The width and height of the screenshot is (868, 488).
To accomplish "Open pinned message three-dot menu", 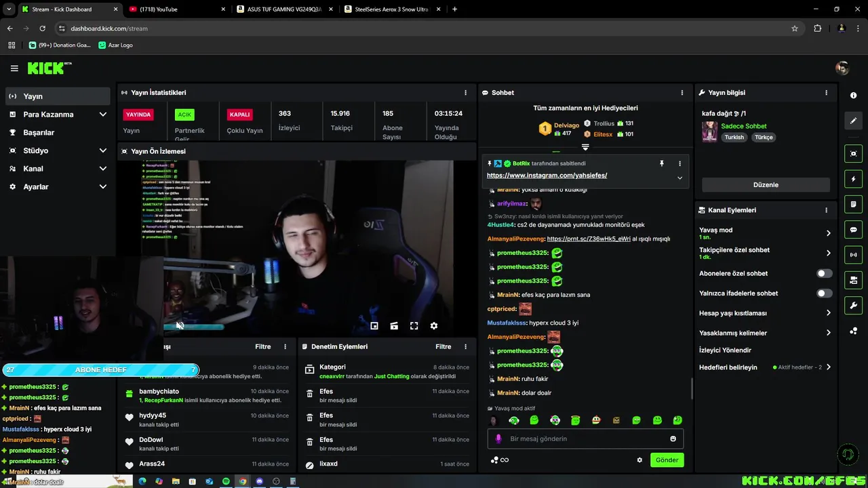I will click(x=679, y=163).
